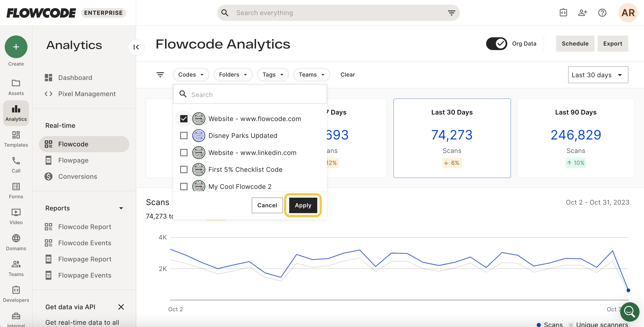The height and width of the screenshot is (327, 644).
Task: Open the help question mark icon
Action: (602, 13)
